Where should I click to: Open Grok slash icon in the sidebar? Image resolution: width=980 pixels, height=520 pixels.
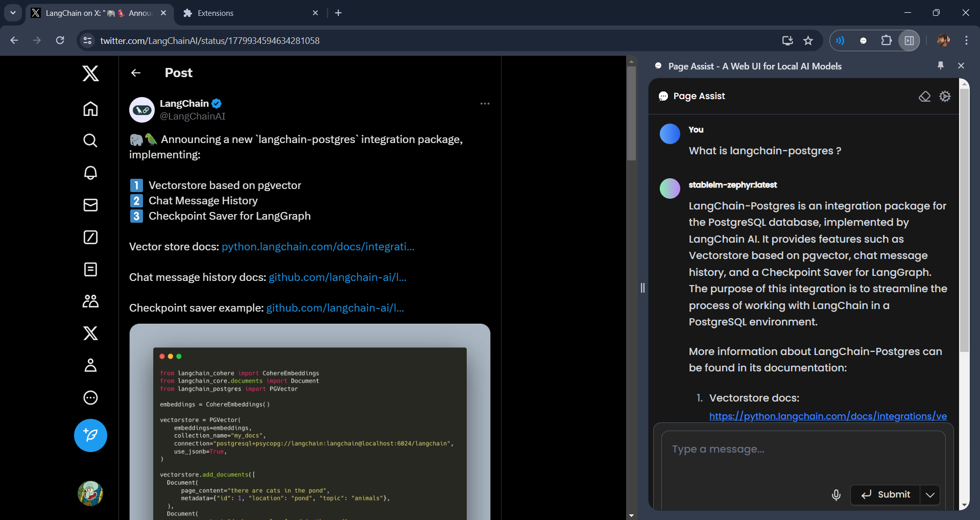coord(90,237)
